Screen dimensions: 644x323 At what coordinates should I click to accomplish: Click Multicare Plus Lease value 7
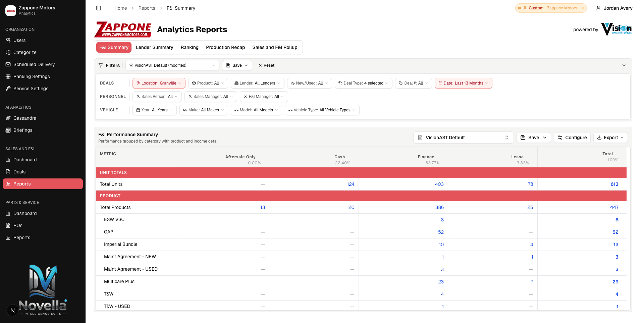[532, 282]
